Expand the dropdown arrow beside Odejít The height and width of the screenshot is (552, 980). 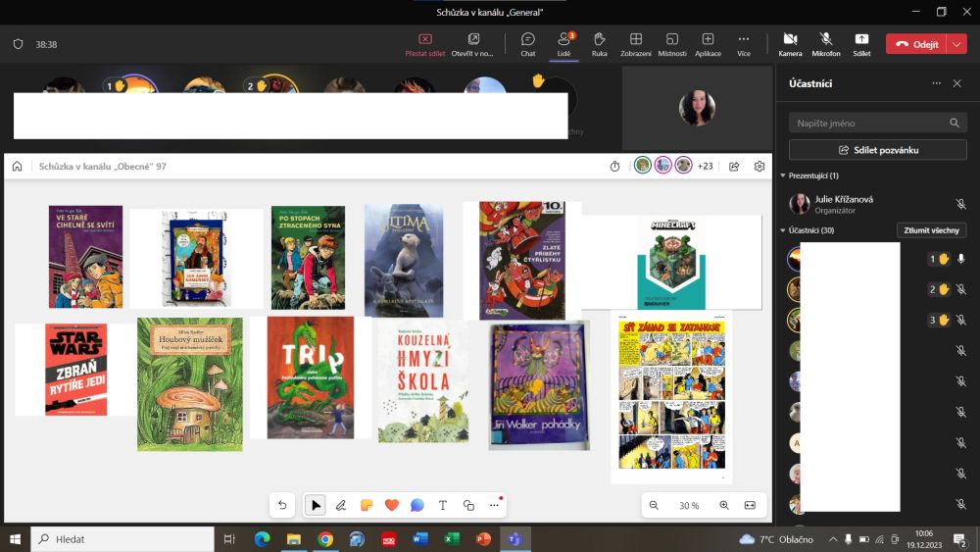956,44
